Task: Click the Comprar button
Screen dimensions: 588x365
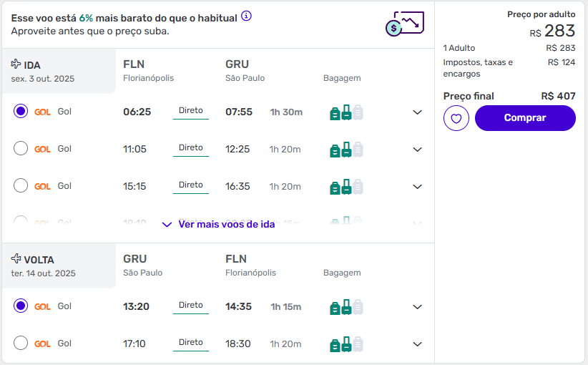Action: (x=525, y=118)
